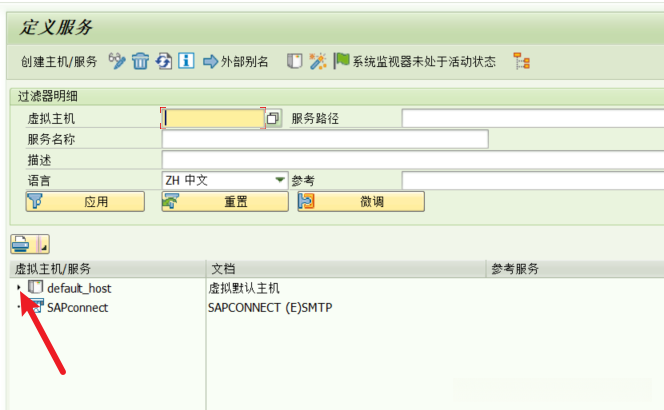Viewport: 664px width, 410px height.
Task: Click the trash can delete icon
Action: (x=140, y=61)
